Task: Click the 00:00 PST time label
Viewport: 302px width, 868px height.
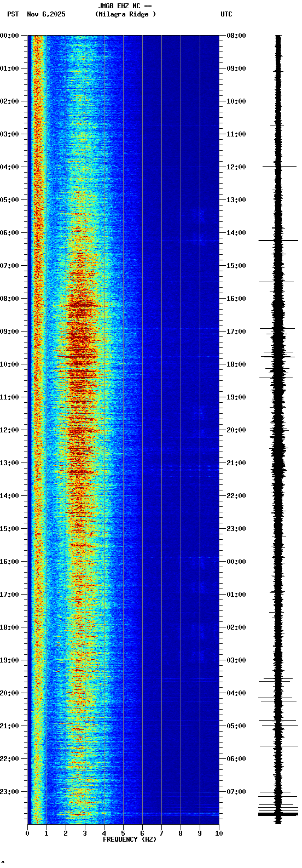Action: 10,36
